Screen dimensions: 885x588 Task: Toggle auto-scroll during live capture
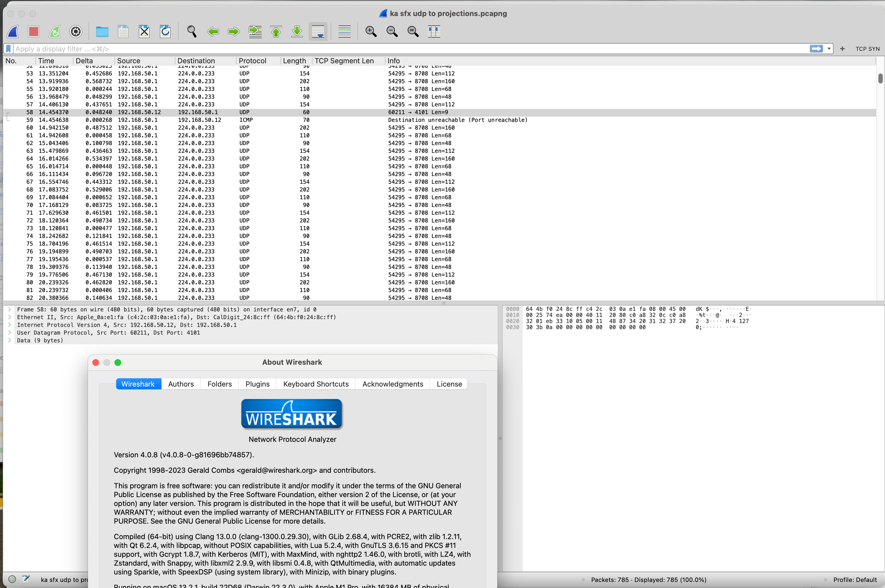(318, 32)
